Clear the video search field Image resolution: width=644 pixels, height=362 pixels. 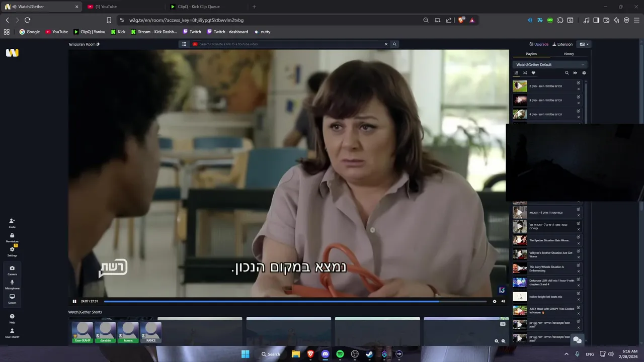pos(386,44)
